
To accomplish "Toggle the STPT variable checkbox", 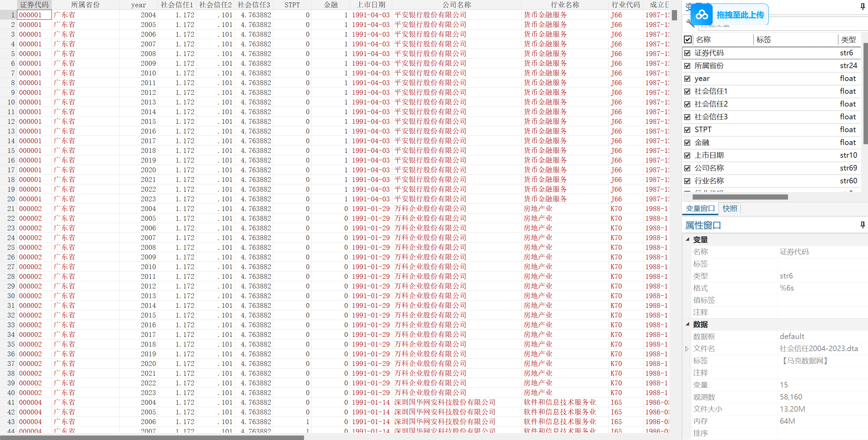I will [x=687, y=130].
